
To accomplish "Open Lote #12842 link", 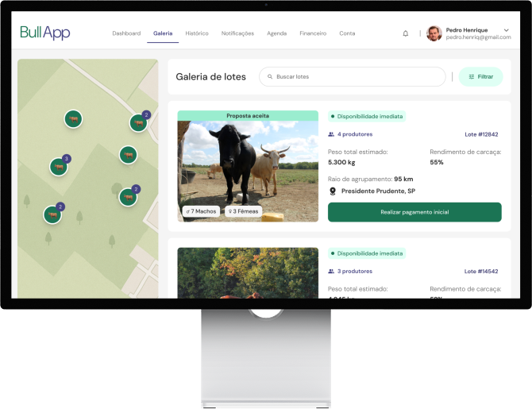I will pos(481,134).
